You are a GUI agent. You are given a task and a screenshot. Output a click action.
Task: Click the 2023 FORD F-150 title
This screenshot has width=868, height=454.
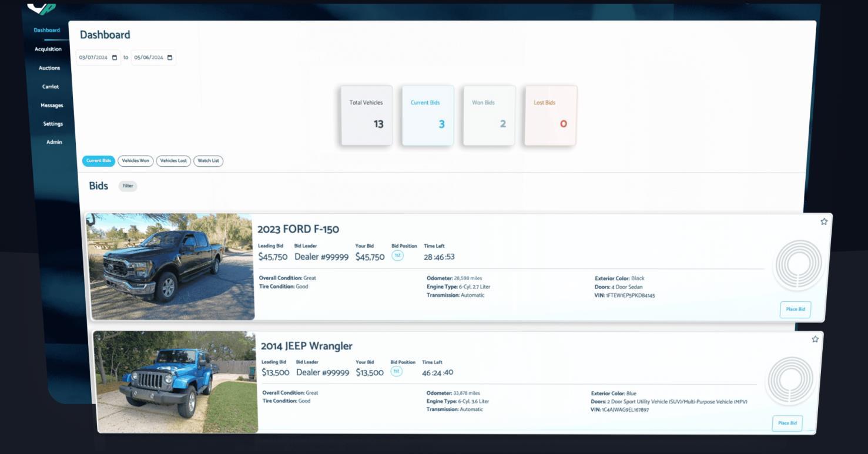(298, 229)
